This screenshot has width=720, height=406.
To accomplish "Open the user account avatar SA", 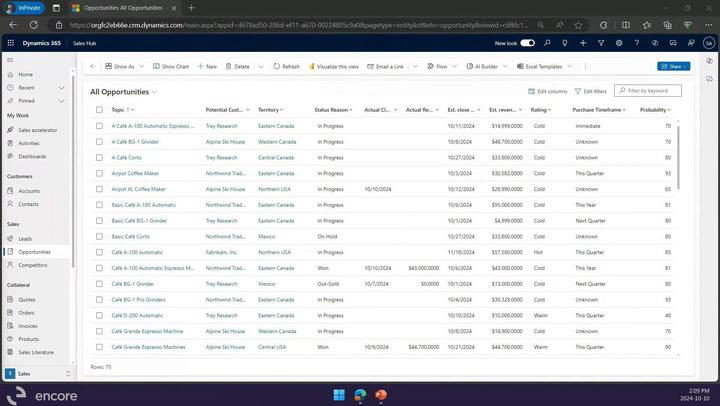I will coord(709,43).
